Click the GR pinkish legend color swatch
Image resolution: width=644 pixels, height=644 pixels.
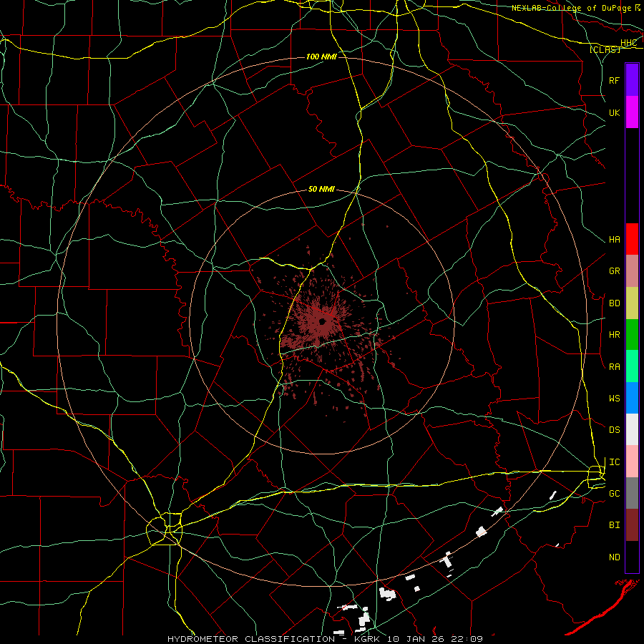pos(632,271)
